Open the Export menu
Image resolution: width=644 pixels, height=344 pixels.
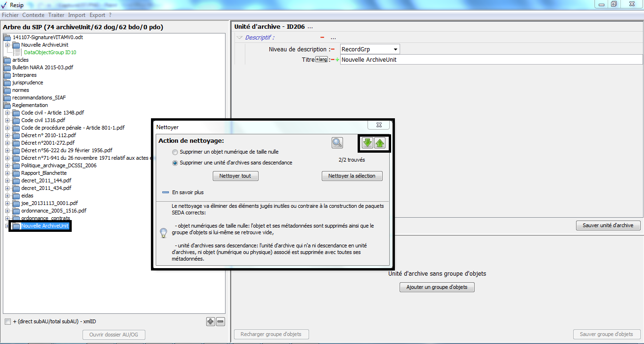(97, 15)
